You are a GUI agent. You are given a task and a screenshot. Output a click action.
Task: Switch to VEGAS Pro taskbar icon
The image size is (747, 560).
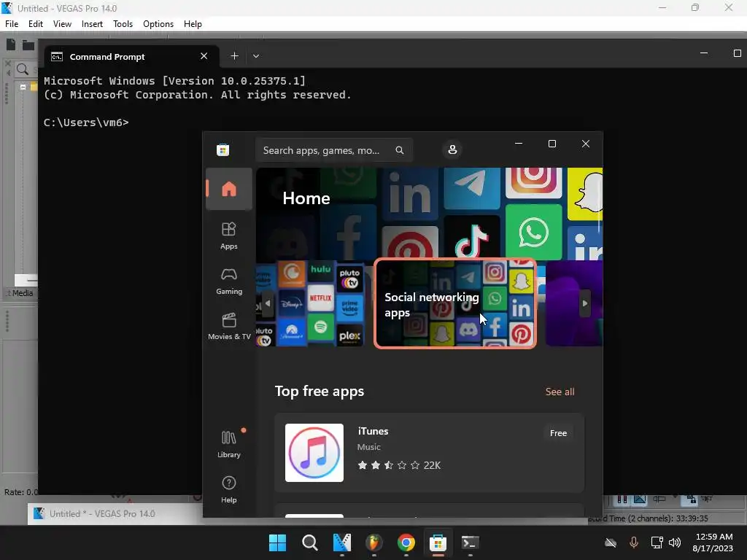tap(341, 542)
